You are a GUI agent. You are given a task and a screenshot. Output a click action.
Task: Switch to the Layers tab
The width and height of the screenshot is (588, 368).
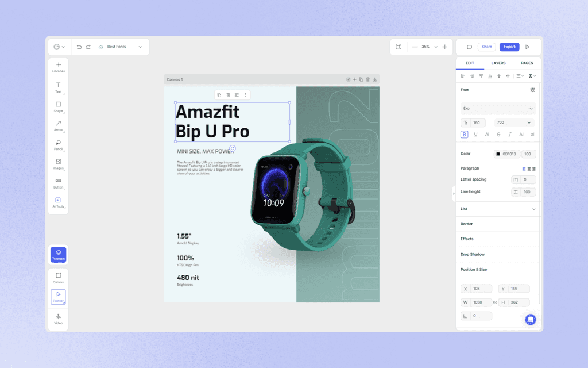pyautogui.click(x=498, y=63)
